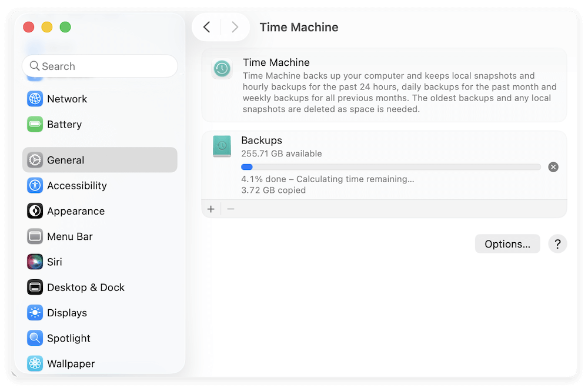Viewport: 588px width, 388px height.
Task: Click the backup progress bar
Action: (x=391, y=166)
